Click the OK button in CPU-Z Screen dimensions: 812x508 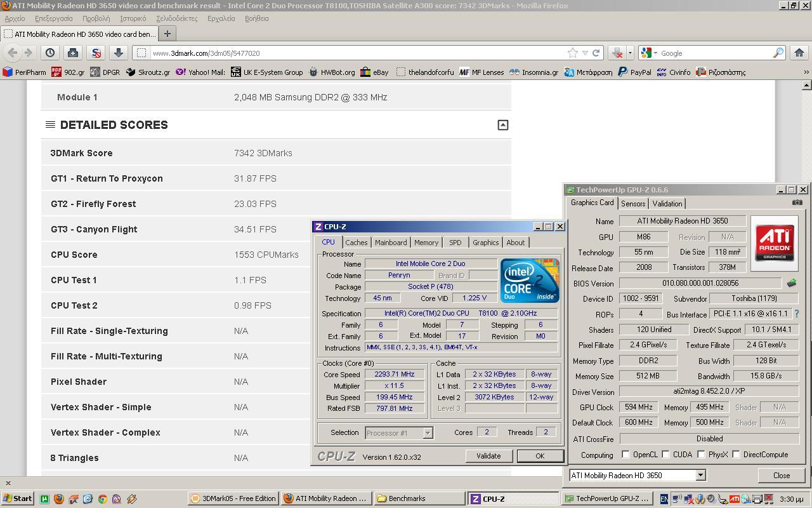[540, 456]
